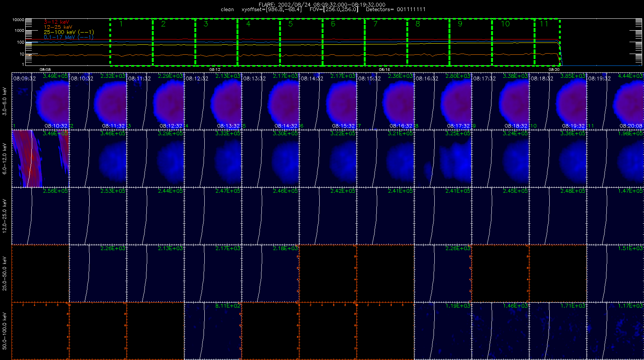
Task: Open the red streaked 6-12 keV image
Action: pyautogui.click(x=40, y=159)
